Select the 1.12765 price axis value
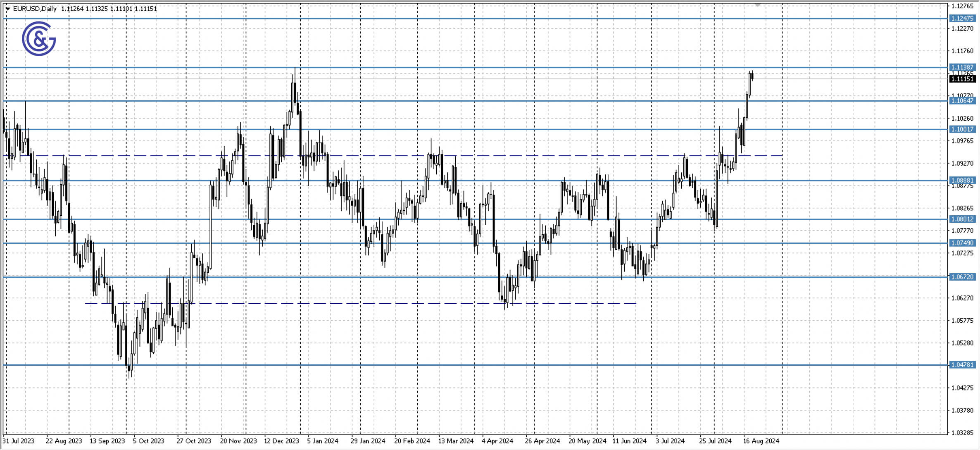The width and height of the screenshot is (980, 450). coord(963,5)
